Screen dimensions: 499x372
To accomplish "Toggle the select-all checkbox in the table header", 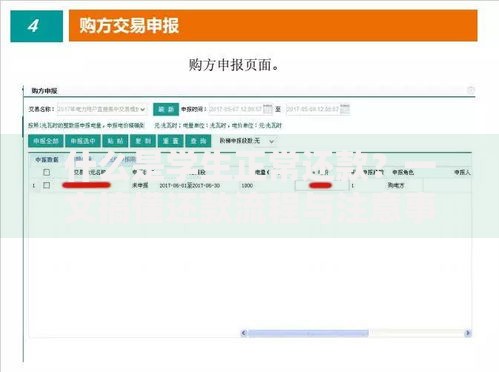I will click(47, 172).
